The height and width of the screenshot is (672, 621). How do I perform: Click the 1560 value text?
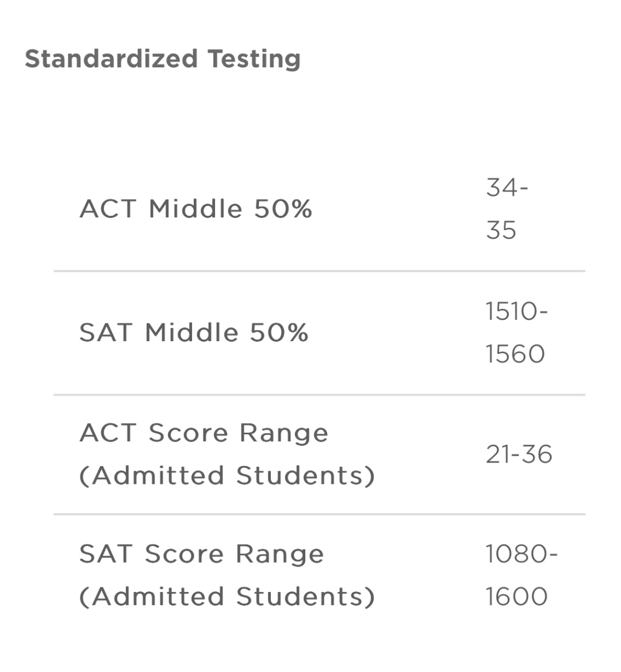(515, 354)
